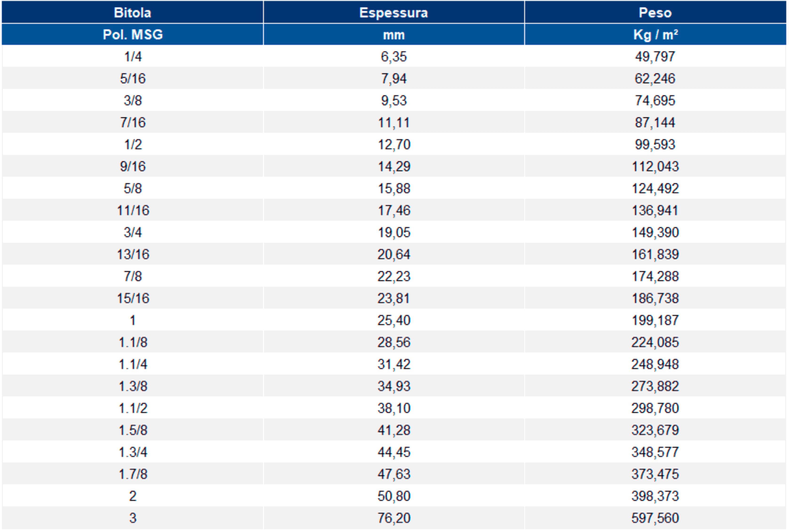Select weight value 597,560

tap(655, 518)
